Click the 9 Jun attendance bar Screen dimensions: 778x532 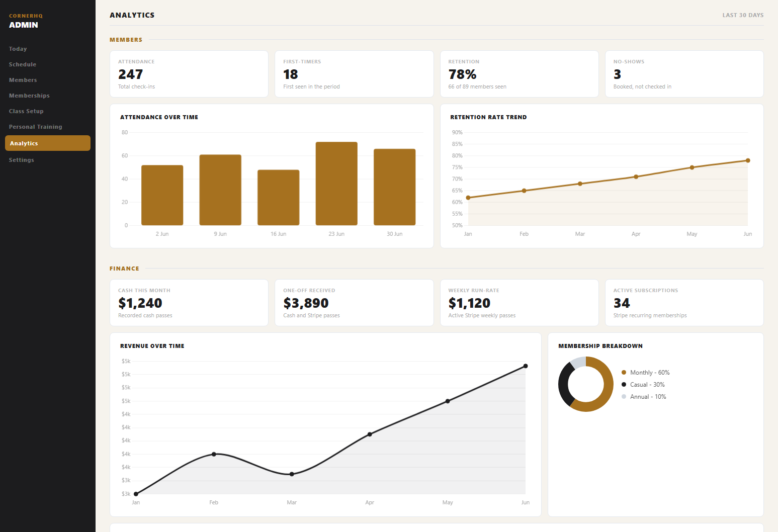220,190
